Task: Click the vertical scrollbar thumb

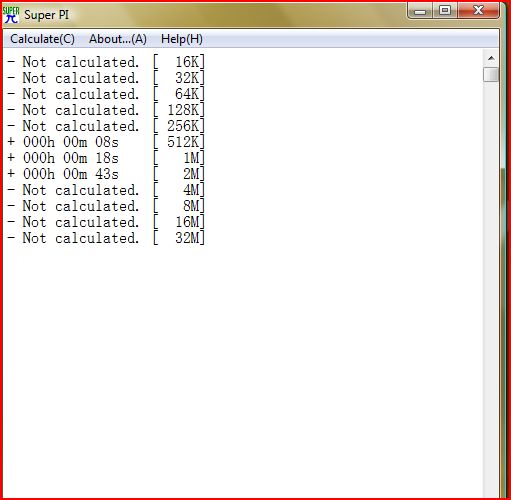Action: [491, 74]
